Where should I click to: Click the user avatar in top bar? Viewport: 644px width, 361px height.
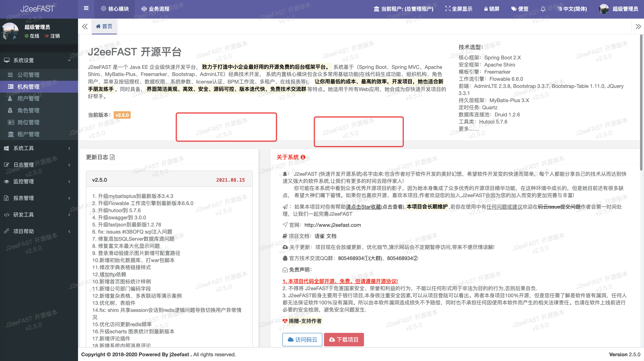coord(604,9)
